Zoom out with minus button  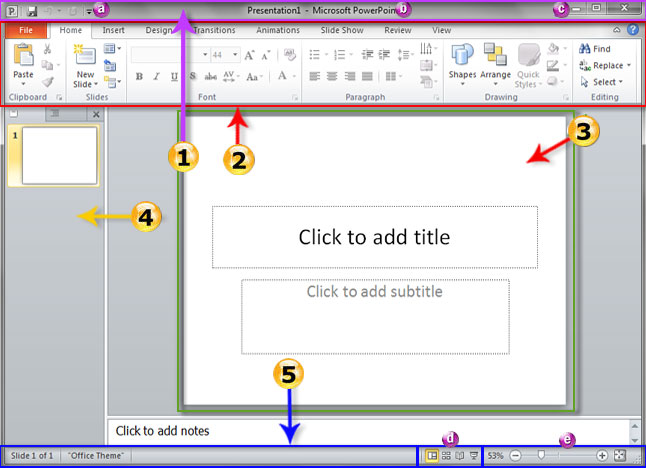click(515, 456)
